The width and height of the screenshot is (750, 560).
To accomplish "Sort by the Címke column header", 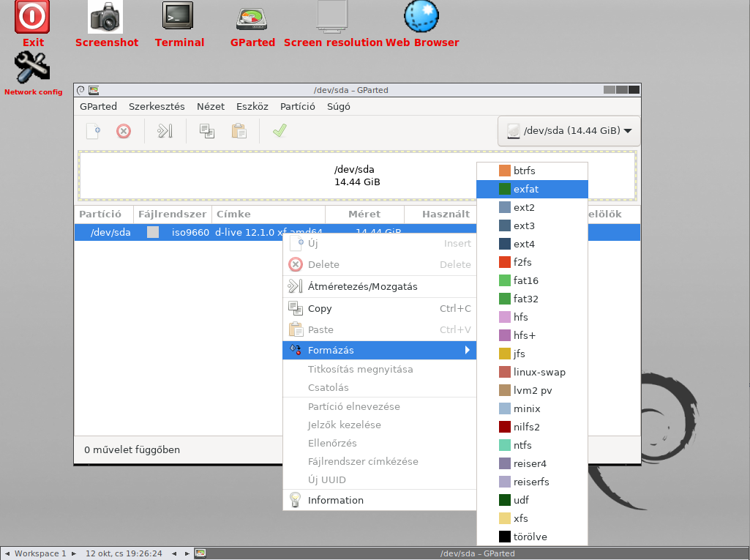I will 268,214.
